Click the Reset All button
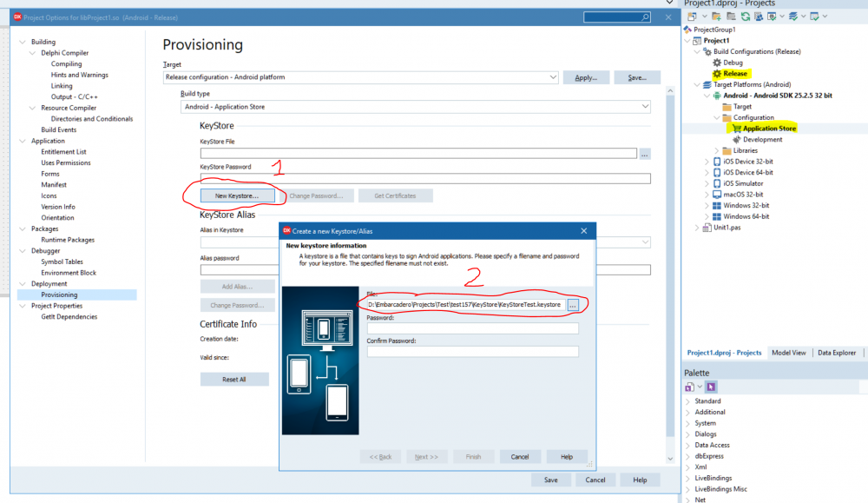Viewport: 868px width, 503px height. 234,380
